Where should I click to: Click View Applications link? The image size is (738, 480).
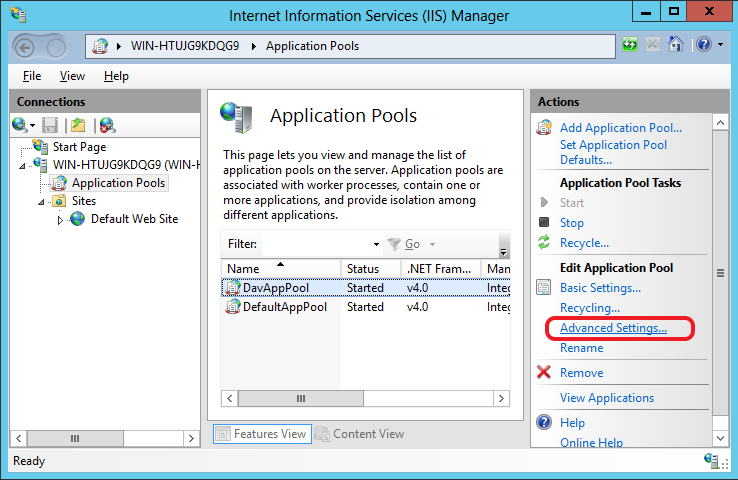pos(607,398)
